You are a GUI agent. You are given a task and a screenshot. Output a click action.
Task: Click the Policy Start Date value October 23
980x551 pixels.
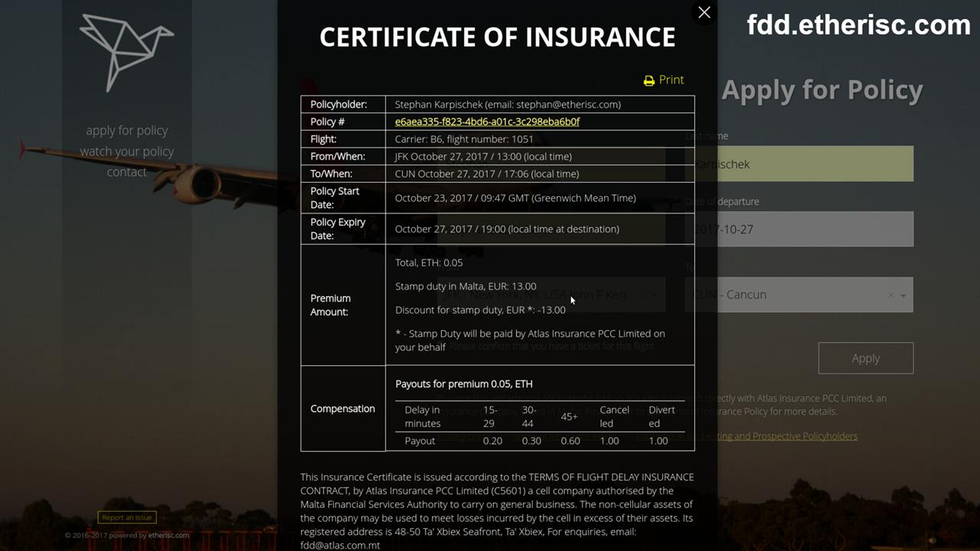[x=515, y=197]
